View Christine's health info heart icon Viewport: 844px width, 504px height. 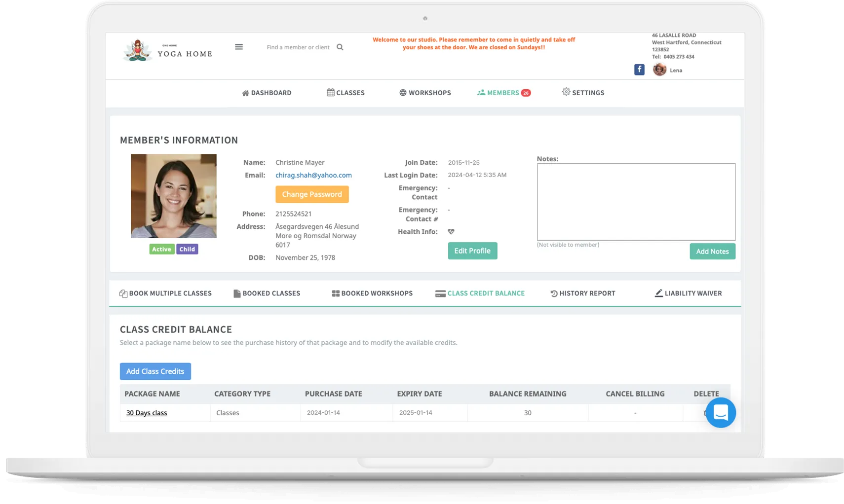point(451,231)
